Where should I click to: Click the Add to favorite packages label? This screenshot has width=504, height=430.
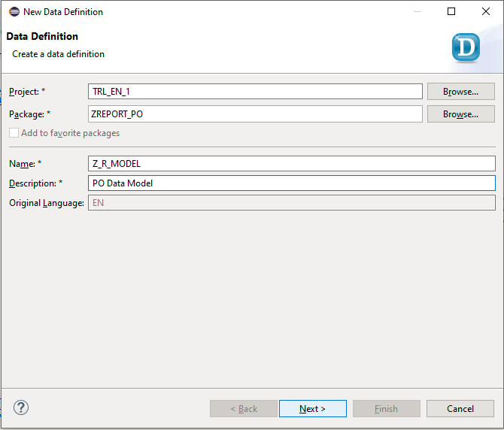point(71,133)
